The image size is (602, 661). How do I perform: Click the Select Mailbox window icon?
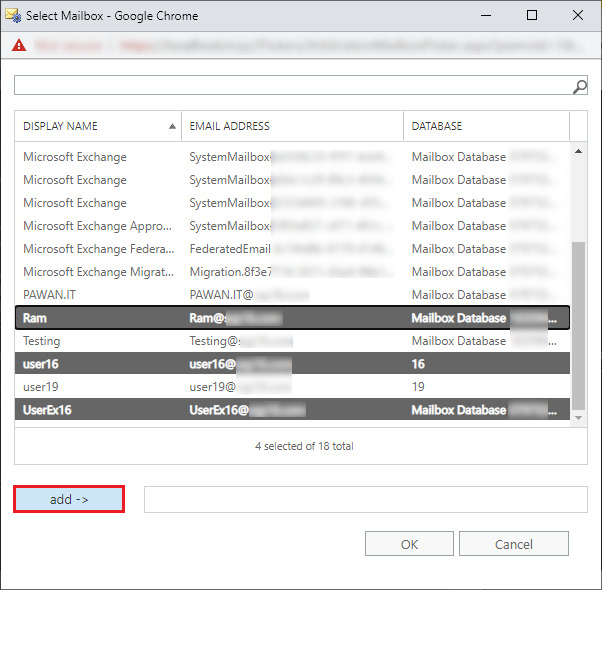13,16
